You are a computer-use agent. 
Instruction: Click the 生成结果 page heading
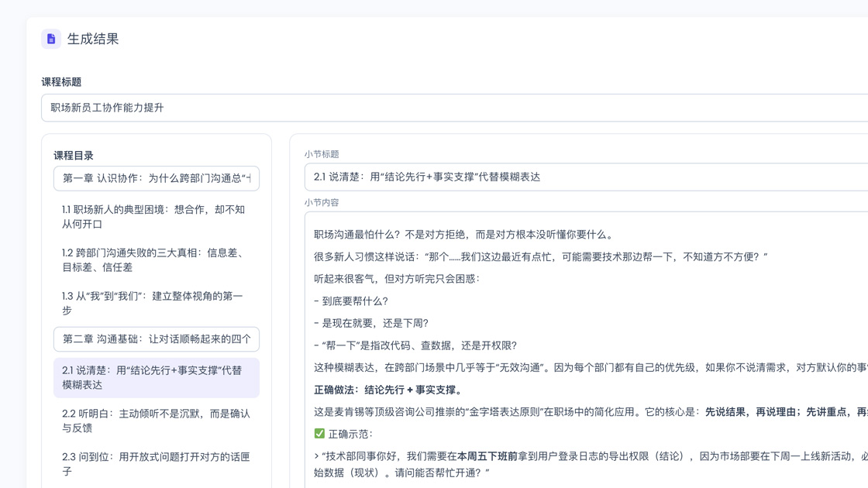click(x=93, y=39)
